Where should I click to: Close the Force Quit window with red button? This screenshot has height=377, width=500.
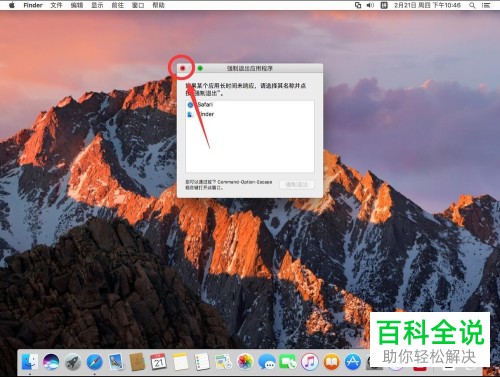182,68
